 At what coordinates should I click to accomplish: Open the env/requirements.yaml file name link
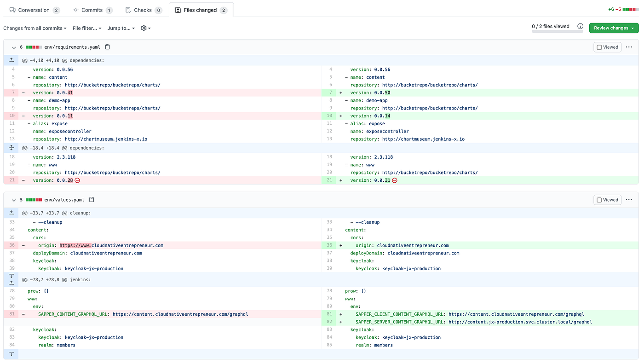point(73,47)
